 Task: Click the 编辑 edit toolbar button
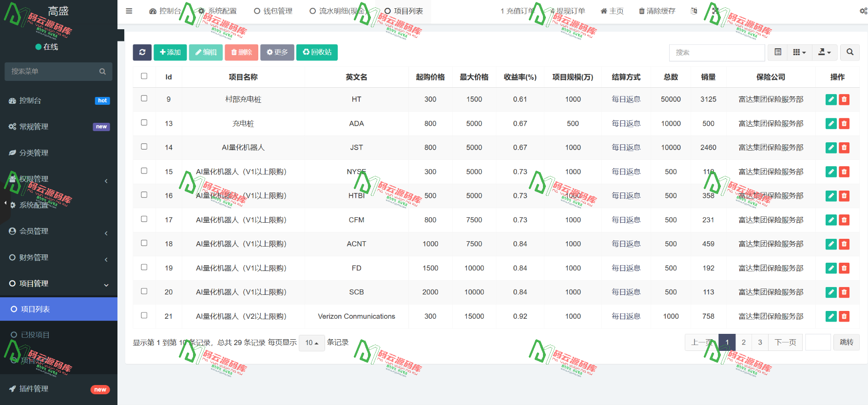point(206,52)
